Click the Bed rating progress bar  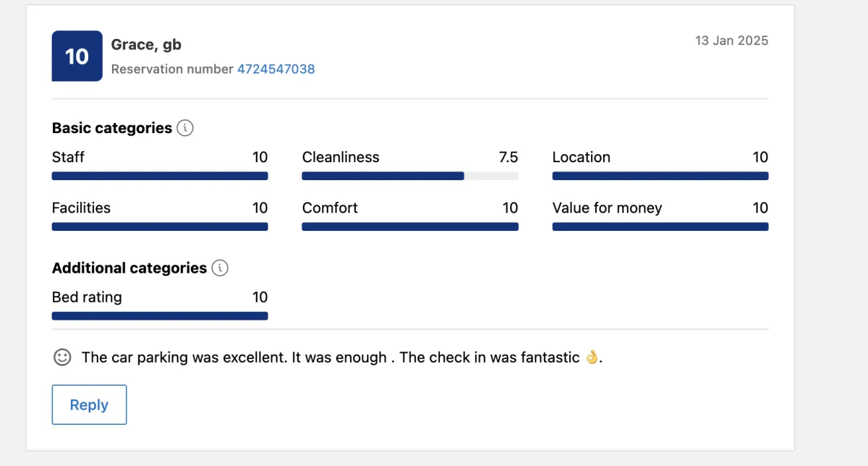pos(160,315)
